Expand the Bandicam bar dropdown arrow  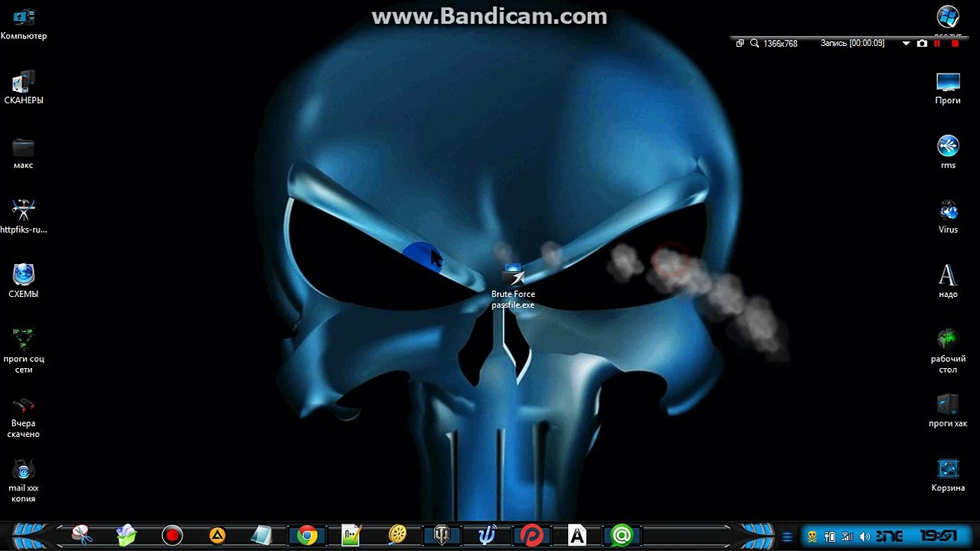(906, 44)
